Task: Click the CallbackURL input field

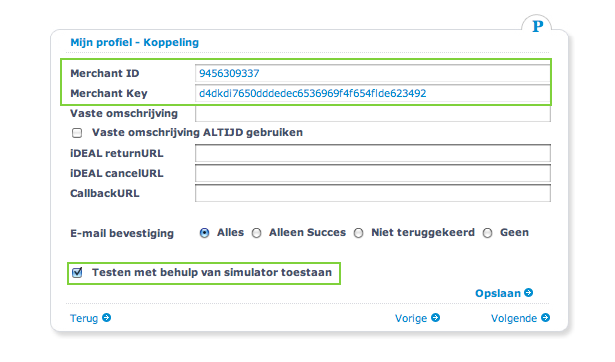Action: [373, 193]
